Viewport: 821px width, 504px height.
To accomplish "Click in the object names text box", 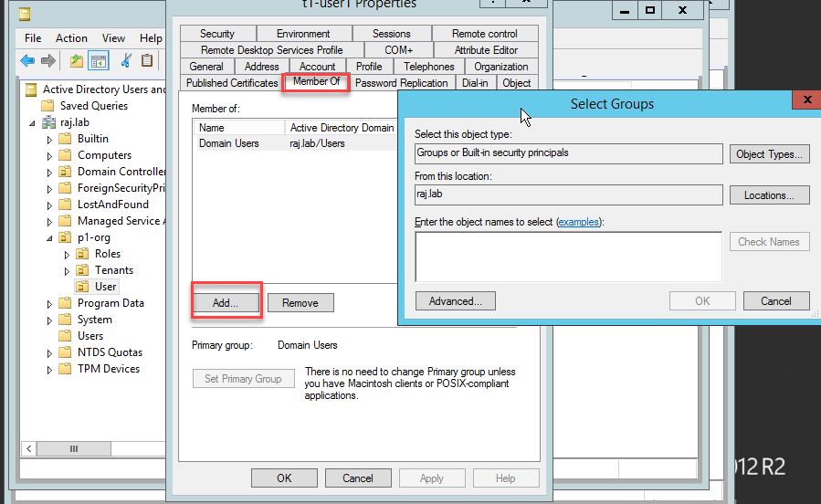I will coord(569,257).
